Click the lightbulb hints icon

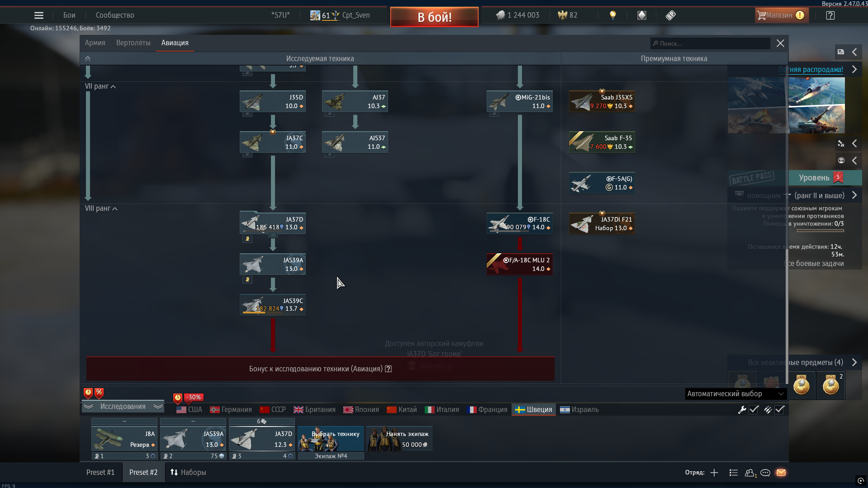click(x=613, y=15)
